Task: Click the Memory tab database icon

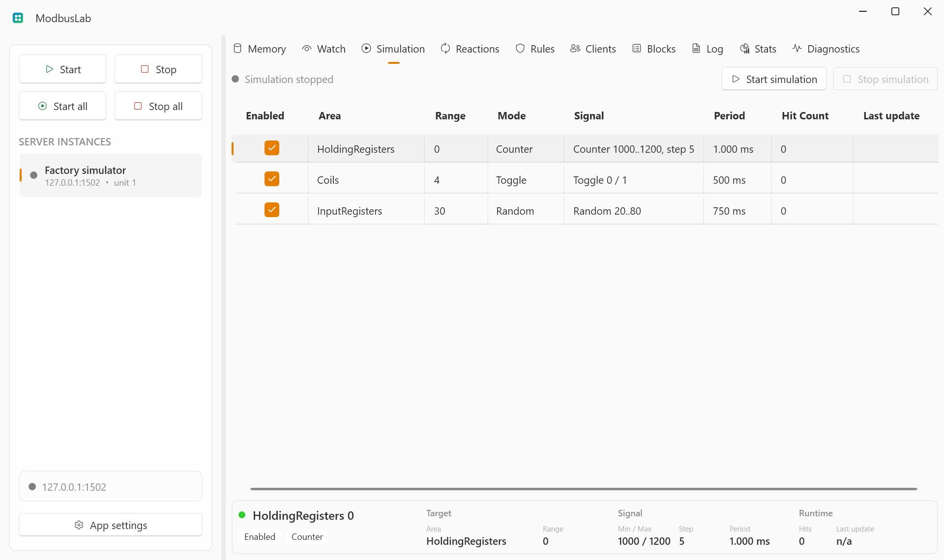Action: pos(237,49)
